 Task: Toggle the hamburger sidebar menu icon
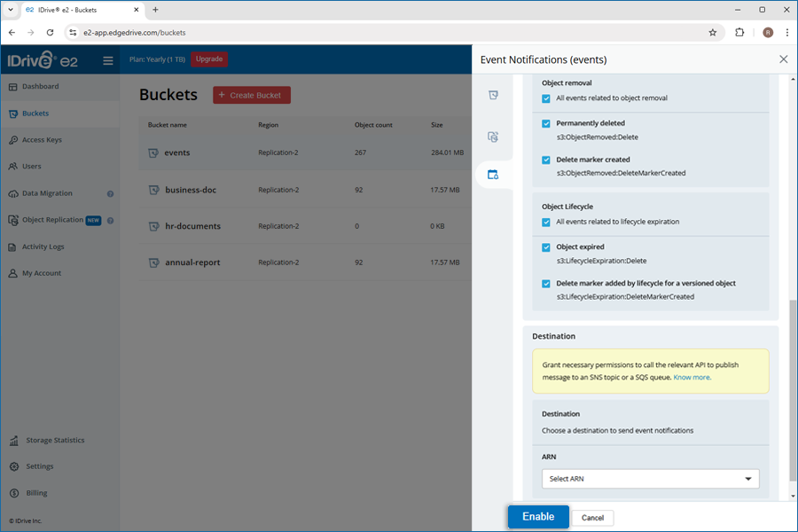pyautogui.click(x=108, y=60)
